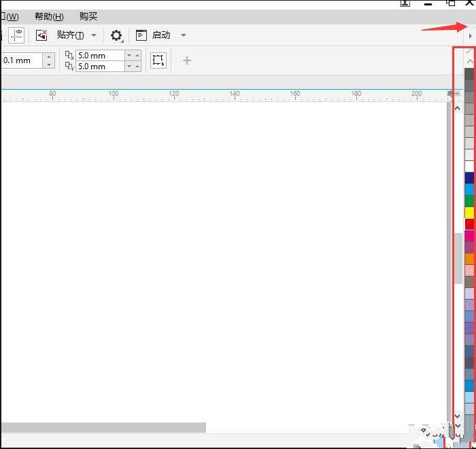Pick the darkest gray swatch at palette top
Viewport: 476px width, 449px height.
(x=469, y=73)
